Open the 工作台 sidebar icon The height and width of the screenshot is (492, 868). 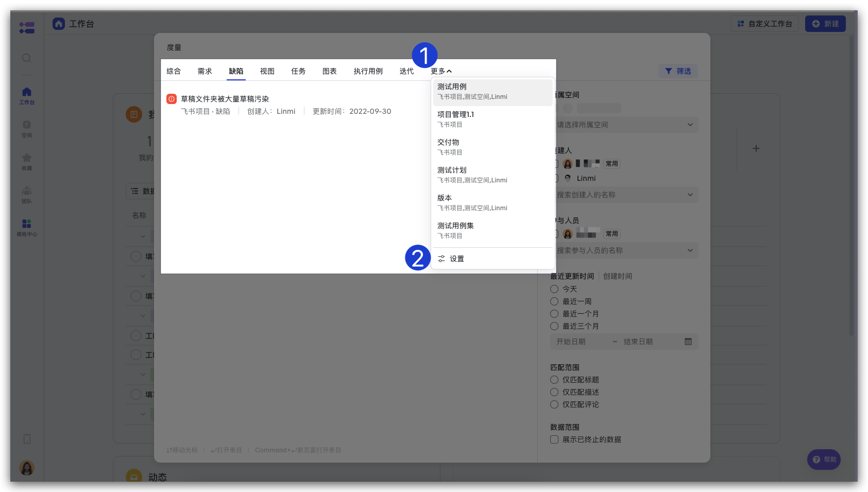27,96
